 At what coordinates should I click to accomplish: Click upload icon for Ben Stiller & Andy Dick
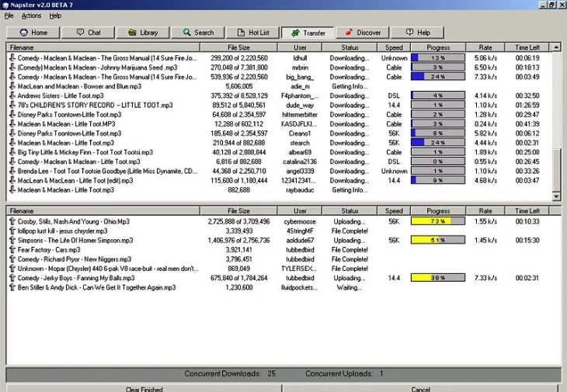12,287
